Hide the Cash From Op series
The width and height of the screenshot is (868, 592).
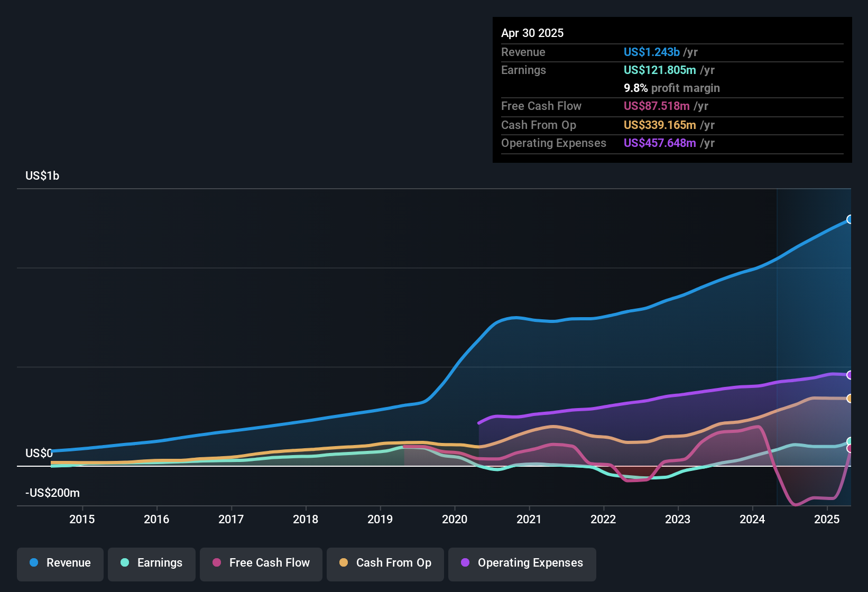pos(385,564)
